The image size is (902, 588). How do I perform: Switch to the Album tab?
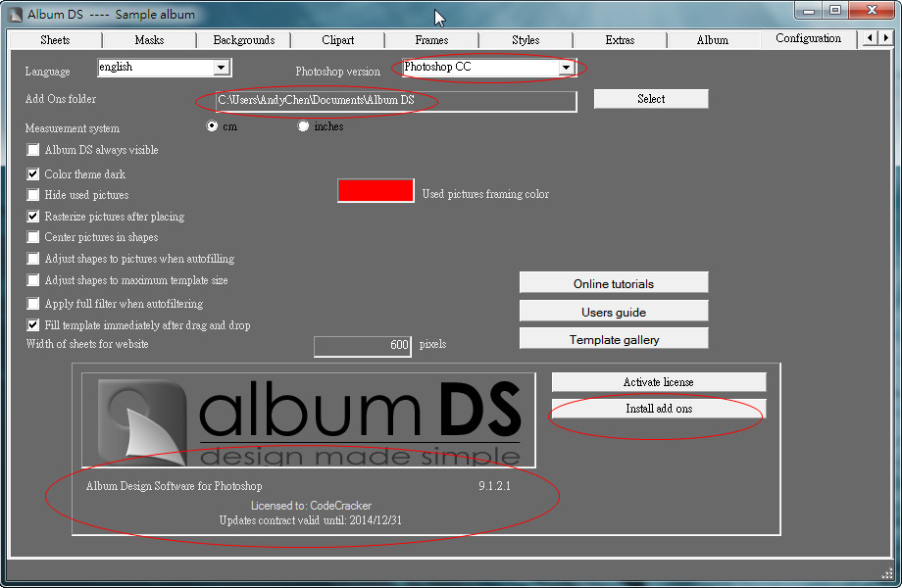pyautogui.click(x=712, y=39)
